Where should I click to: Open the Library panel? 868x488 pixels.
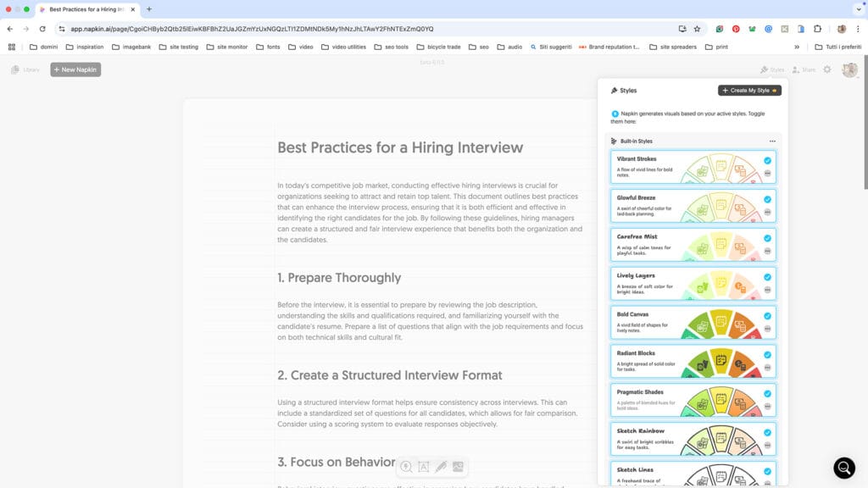tap(25, 69)
